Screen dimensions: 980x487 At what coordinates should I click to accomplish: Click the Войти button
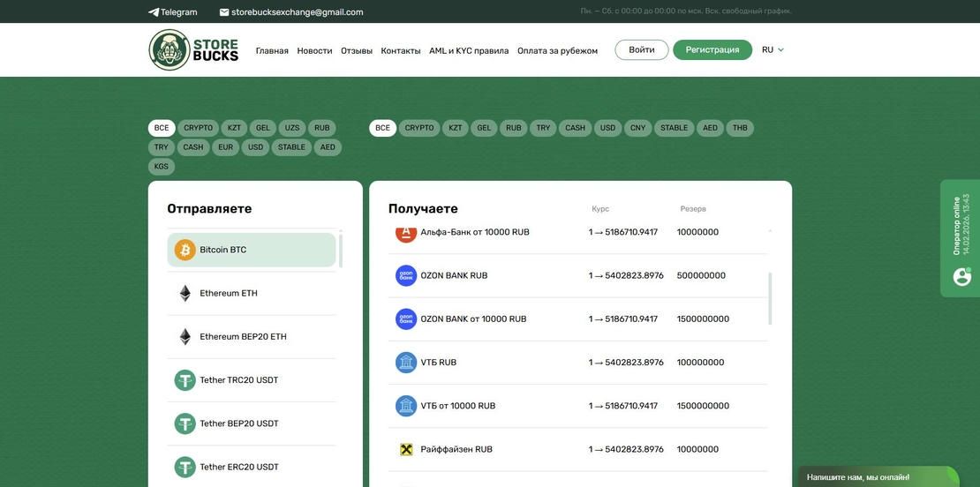642,50
